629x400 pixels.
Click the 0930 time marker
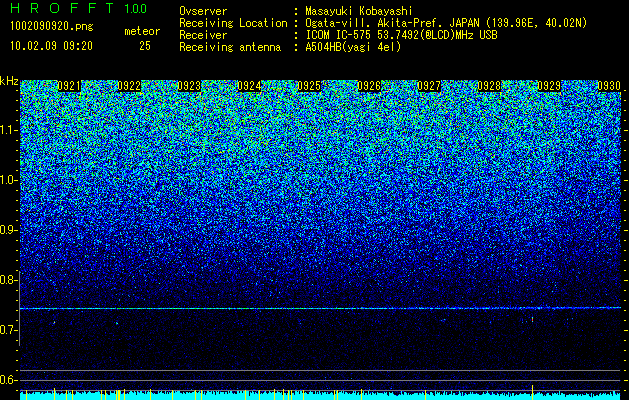point(609,86)
